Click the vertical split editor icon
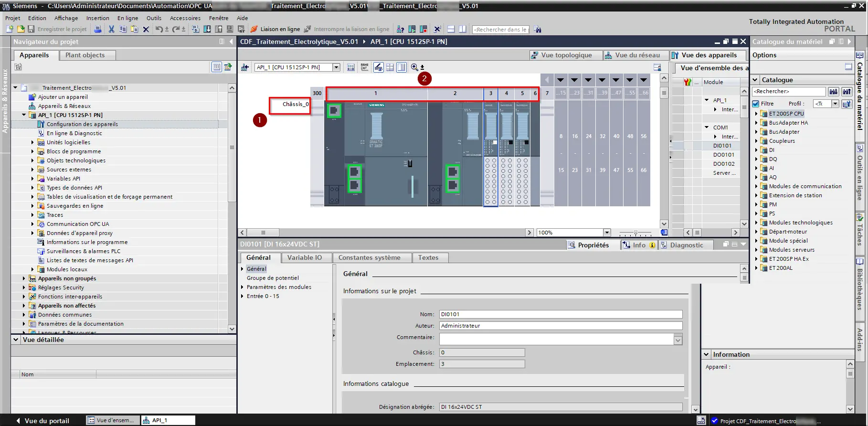This screenshot has width=868, height=426. pos(463,29)
